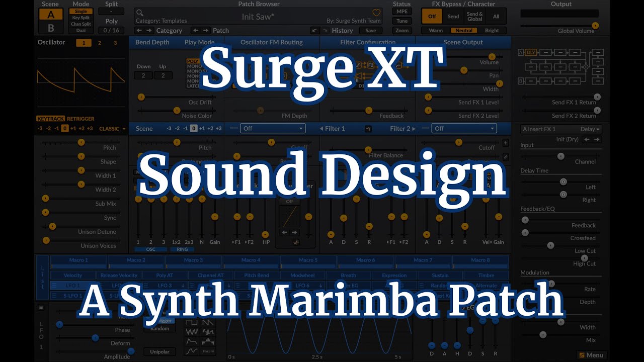This screenshot has width=644, height=362.
Task: Select previous FX preset arrow near Init (Dry)
Action: click(587, 139)
